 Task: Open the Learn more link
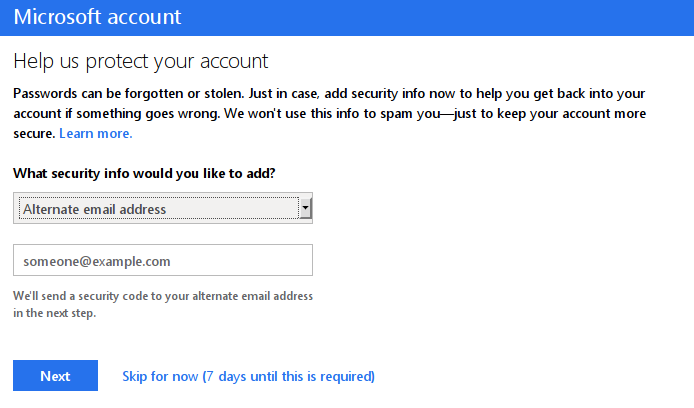pyautogui.click(x=96, y=134)
